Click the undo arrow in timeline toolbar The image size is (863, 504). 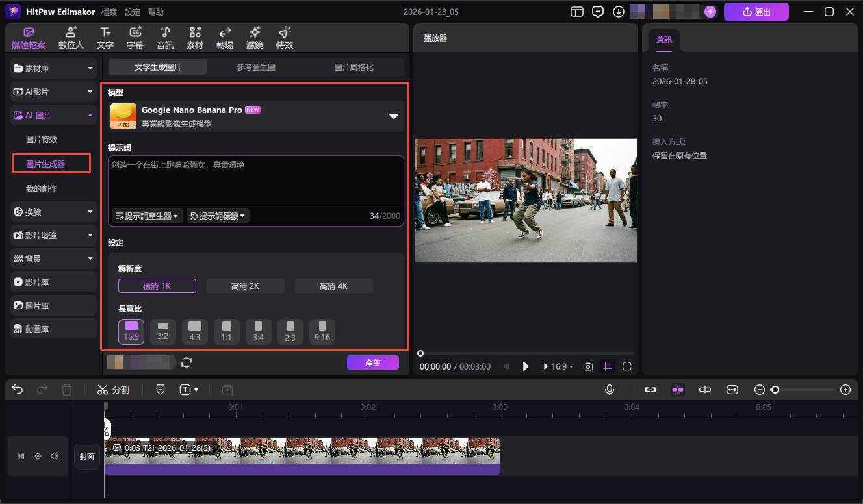[x=18, y=390]
